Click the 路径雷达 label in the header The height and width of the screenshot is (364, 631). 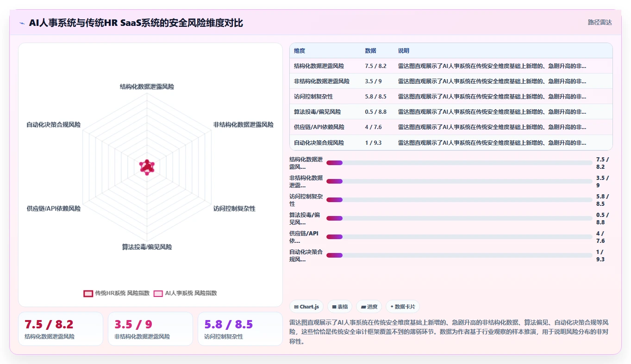click(600, 22)
